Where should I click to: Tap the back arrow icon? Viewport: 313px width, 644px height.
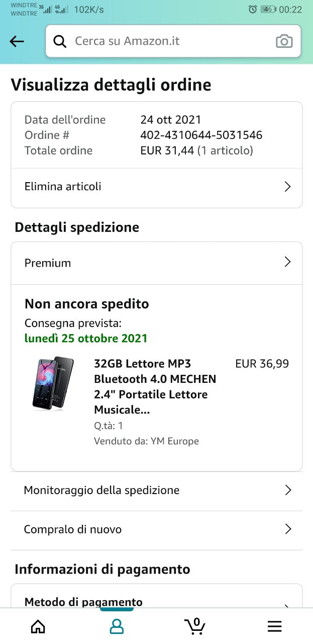(x=17, y=42)
